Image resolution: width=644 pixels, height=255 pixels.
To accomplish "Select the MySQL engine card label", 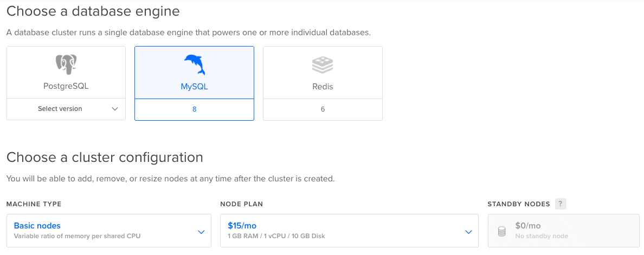I will coord(194,87).
